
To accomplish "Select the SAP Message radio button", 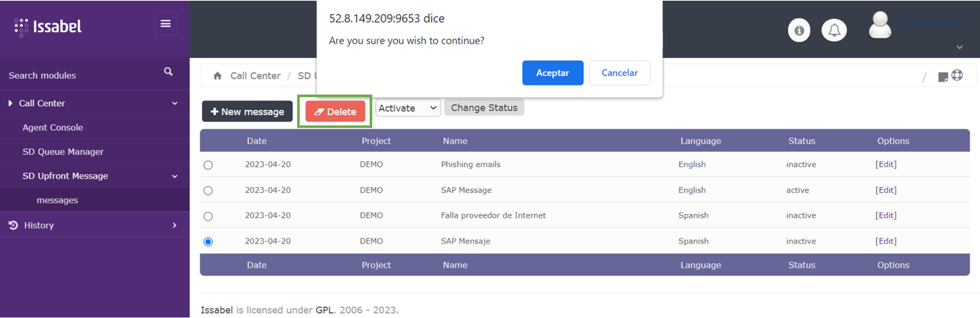I will point(208,191).
